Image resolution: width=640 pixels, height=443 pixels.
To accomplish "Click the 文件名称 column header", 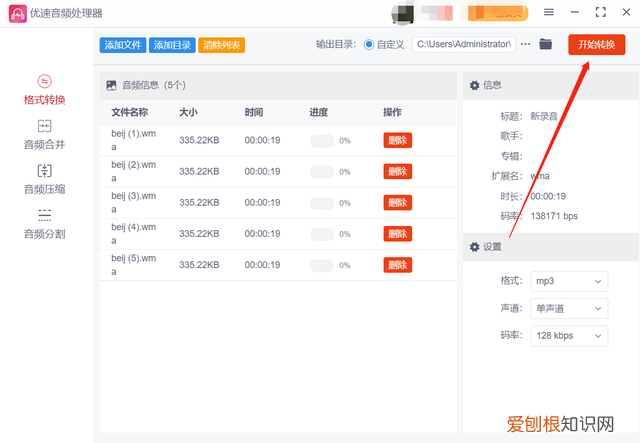I will (x=129, y=112).
